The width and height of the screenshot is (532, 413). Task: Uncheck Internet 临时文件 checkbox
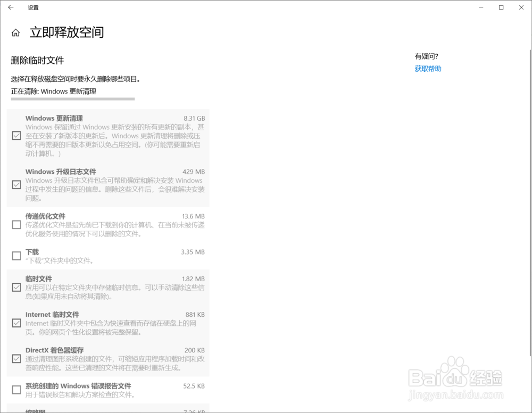[x=16, y=323]
